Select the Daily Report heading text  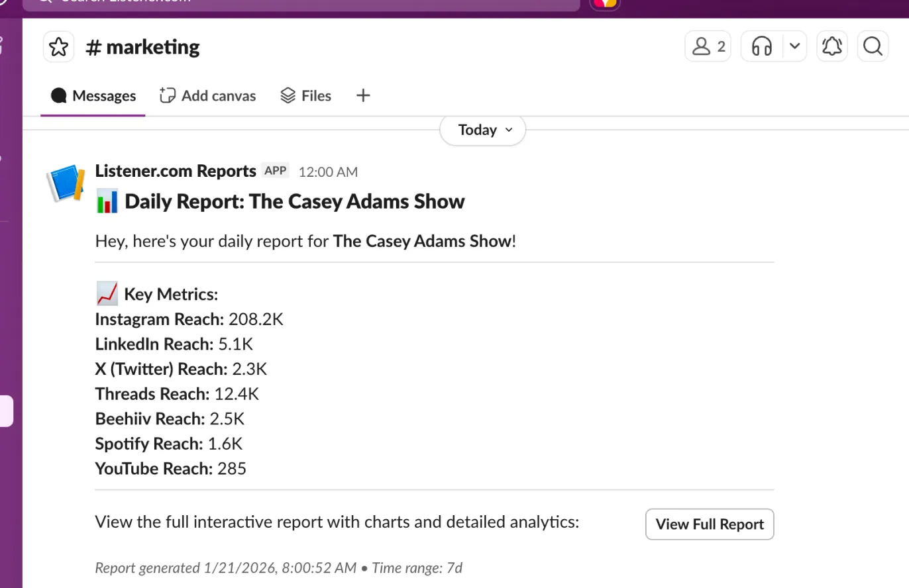pos(294,201)
